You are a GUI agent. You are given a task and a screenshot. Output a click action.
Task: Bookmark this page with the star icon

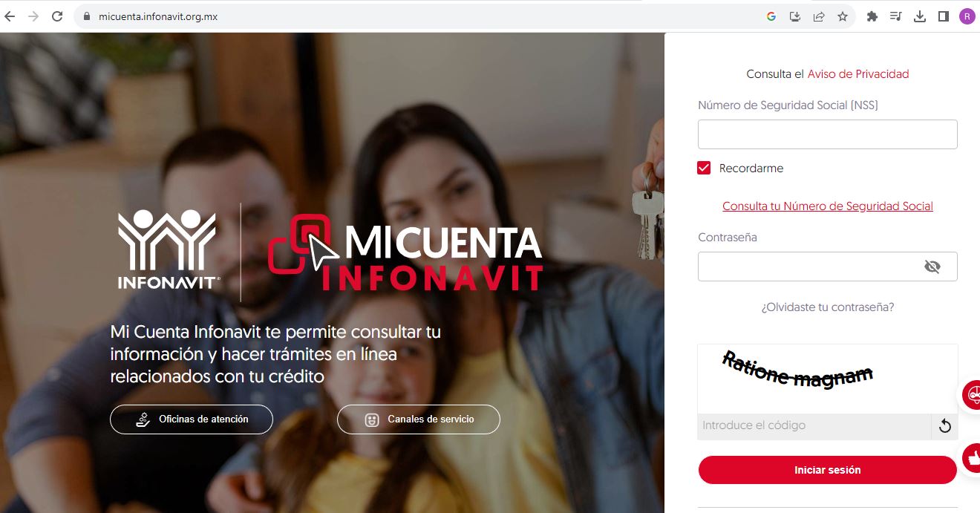click(843, 16)
